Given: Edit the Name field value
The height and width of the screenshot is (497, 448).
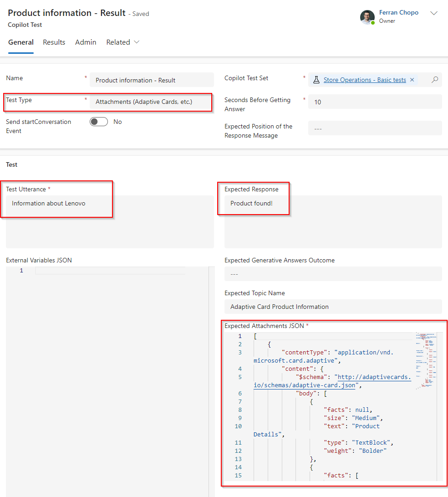Looking at the screenshot, I should pos(152,80).
